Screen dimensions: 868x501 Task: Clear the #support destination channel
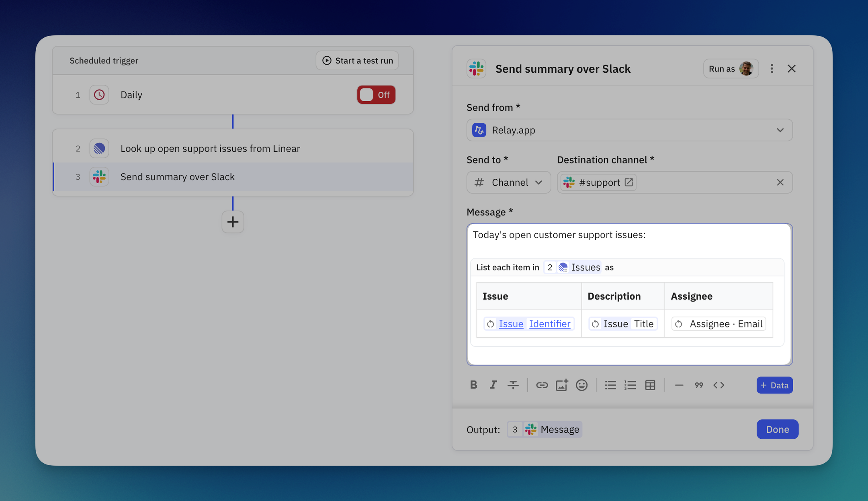(x=780, y=182)
